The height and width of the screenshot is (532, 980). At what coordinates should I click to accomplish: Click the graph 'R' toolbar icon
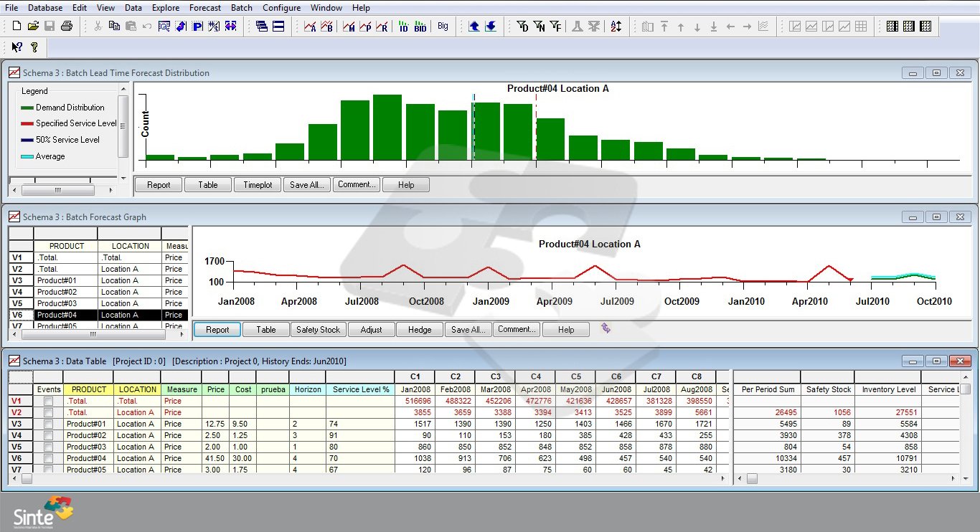coord(382,27)
